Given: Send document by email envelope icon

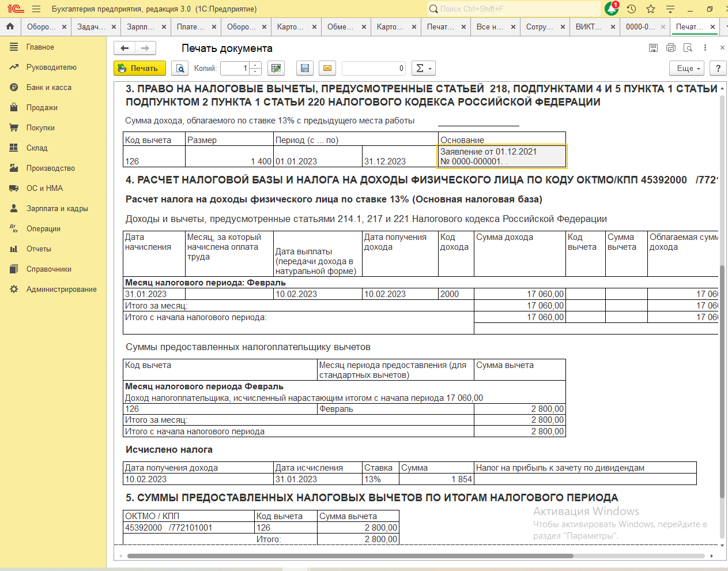Looking at the screenshot, I should pos(327,68).
